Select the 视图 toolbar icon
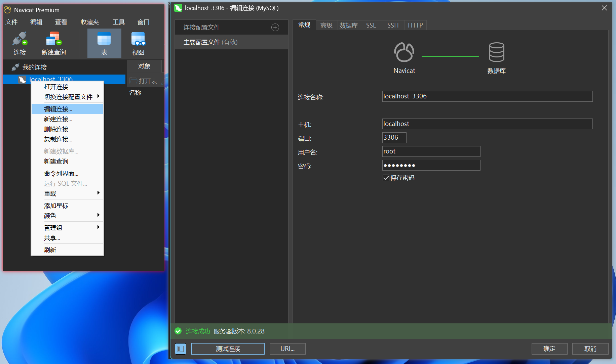The image size is (616, 364). [x=138, y=39]
